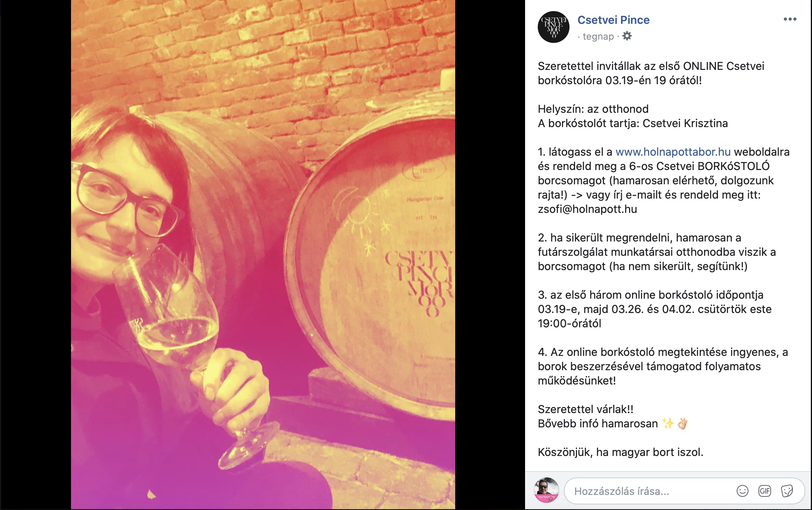Open the Csetvei Pince page name link
The width and height of the screenshot is (812, 510).
(x=613, y=20)
